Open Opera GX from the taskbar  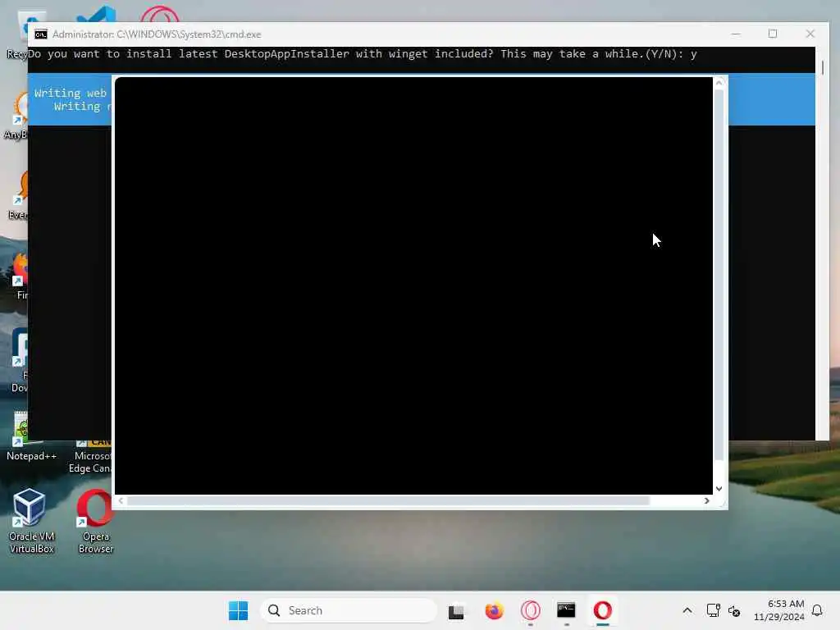pos(531,610)
